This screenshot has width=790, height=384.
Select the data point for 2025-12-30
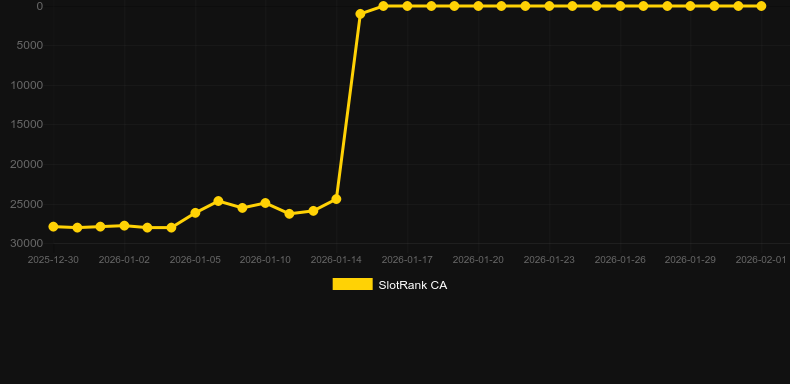click(x=53, y=227)
